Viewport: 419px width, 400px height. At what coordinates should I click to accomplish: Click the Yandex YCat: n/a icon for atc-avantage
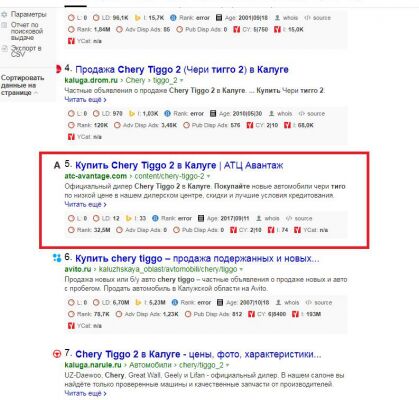tap(297, 230)
